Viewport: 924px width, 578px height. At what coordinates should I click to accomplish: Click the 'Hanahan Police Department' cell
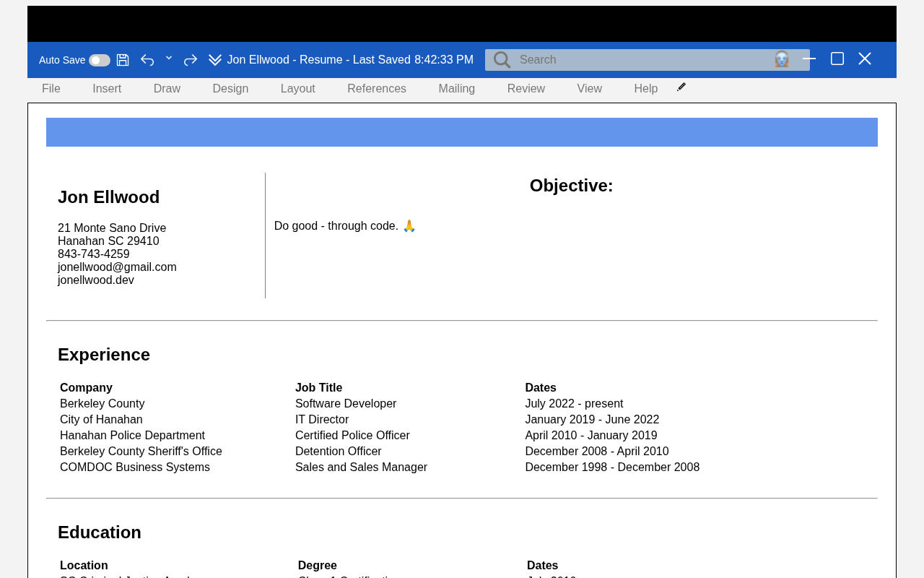click(x=132, y=436)
